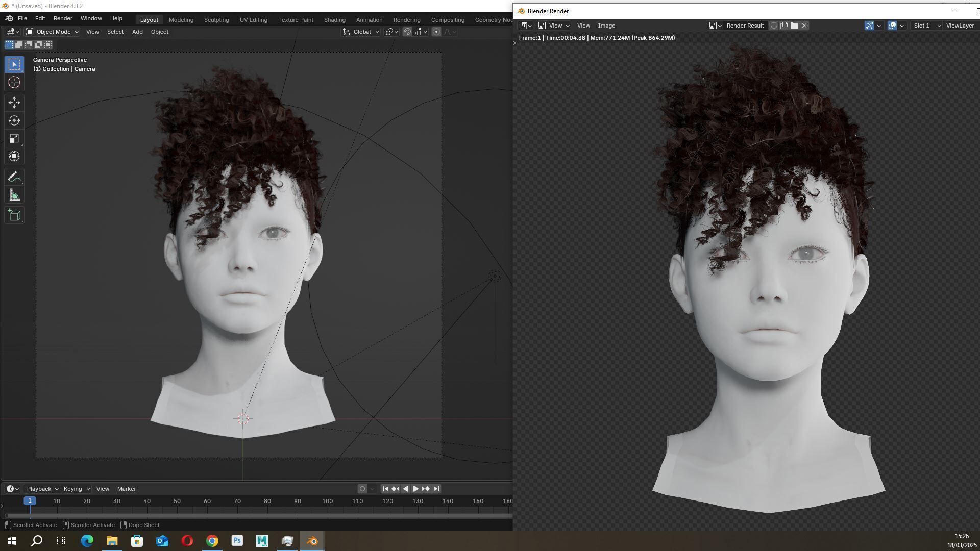Create new image copy in render window
980x551 pixels.
pos(784,26)
